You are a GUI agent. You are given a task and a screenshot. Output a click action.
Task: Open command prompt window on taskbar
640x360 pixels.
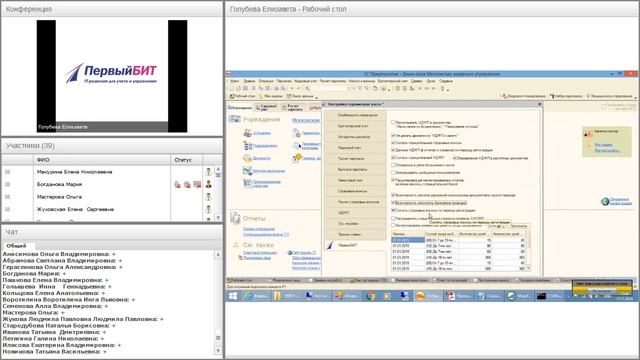549,296
